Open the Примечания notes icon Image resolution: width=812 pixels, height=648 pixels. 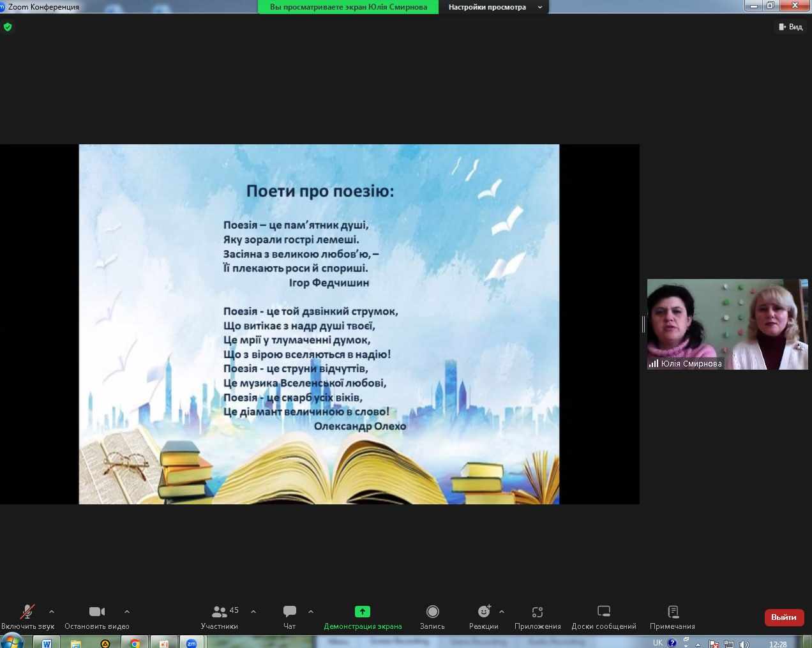click(x=672, y=612)
